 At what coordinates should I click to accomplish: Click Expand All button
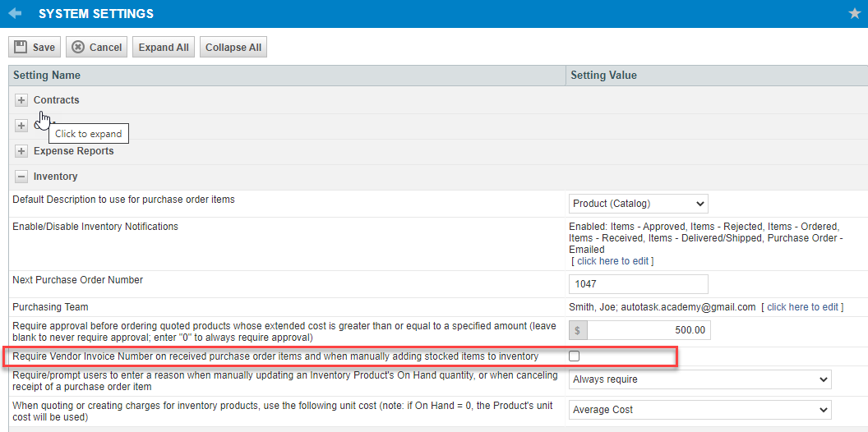pyautogui.click(x=164, y=47)
